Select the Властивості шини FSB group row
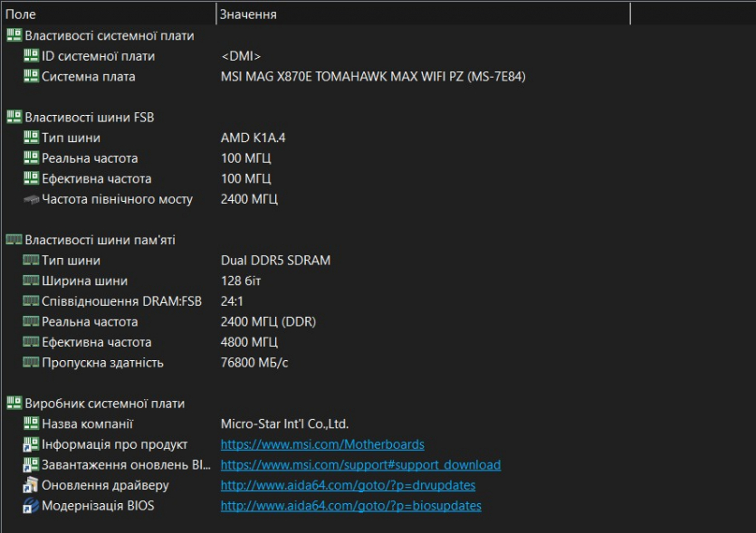 [88, 117]
